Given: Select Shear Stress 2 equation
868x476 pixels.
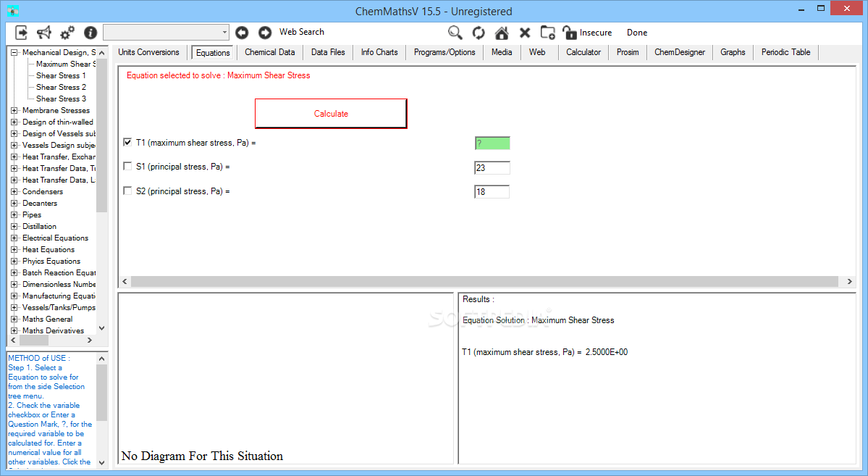Looking at the screenshot, I should point(61,87).
